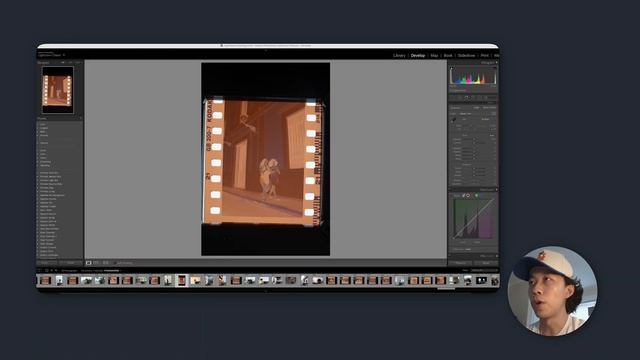
Task: Click the Auto tone button
Action: coord(492,135)
